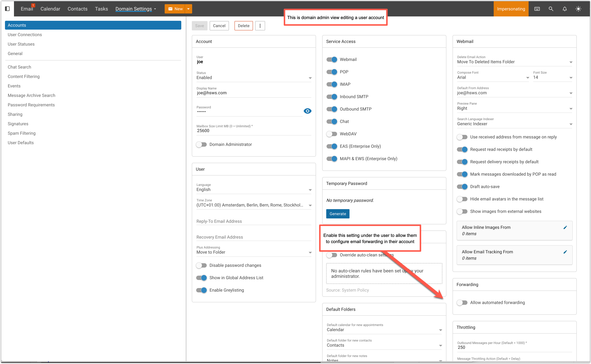Open the Calendar tab
The width and height of the screenshot is (591, 364).
(x=50, y=9)
